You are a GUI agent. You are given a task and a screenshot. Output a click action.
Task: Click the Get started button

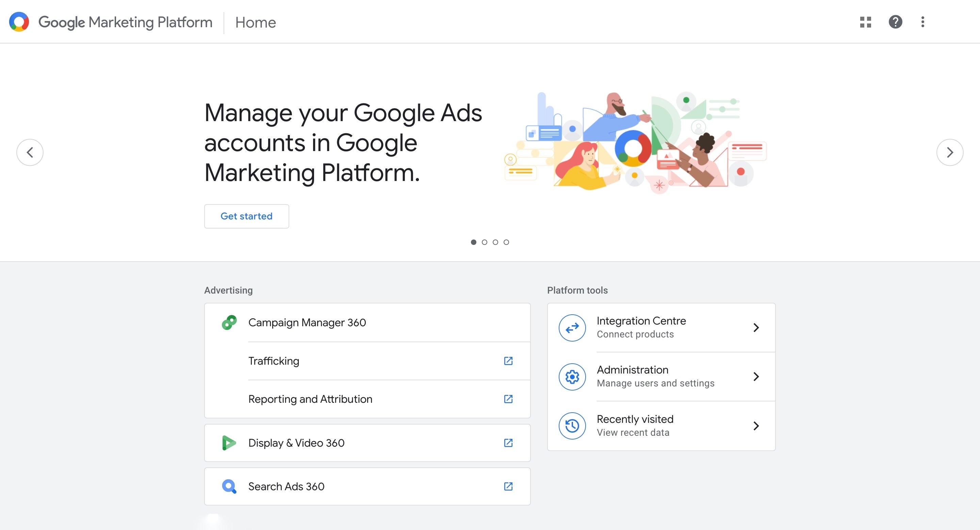coord(246,216)
